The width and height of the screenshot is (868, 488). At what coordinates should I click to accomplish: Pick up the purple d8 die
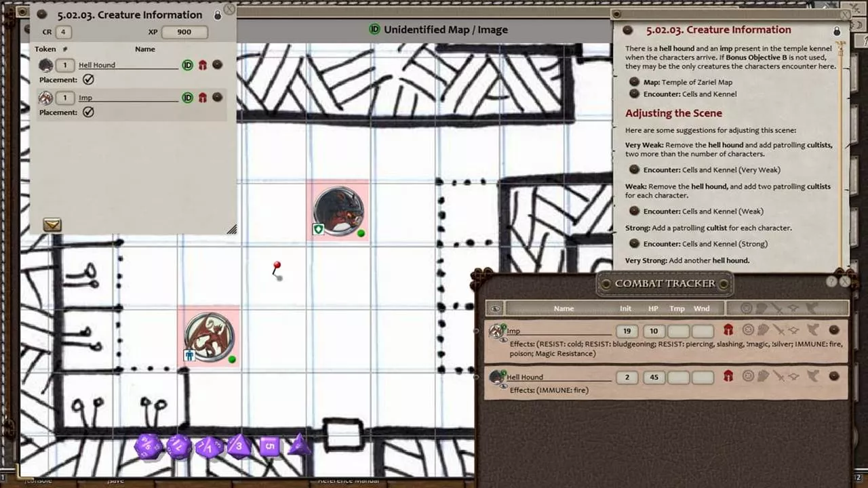(x=239, y=447)
